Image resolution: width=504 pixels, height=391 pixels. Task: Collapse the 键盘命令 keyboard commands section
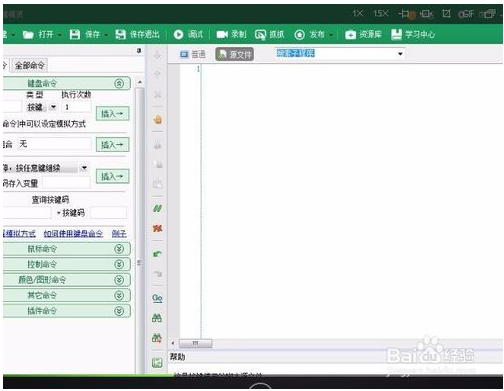pos(119,83)
